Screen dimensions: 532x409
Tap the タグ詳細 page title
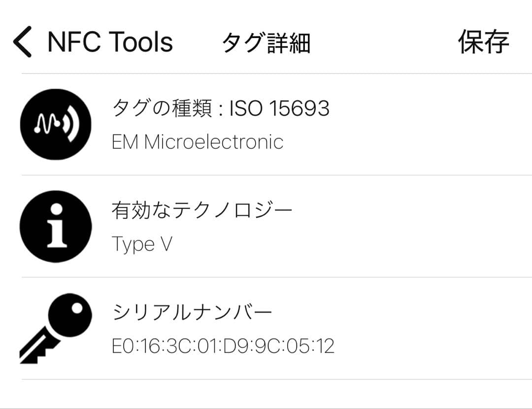[266, 43]
